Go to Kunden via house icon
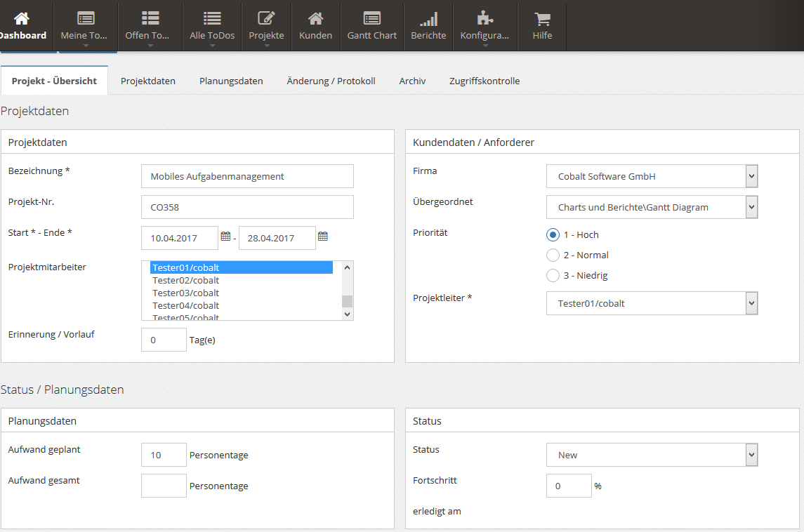The height and width of the screenshot is (532, 804). (315, 19)
